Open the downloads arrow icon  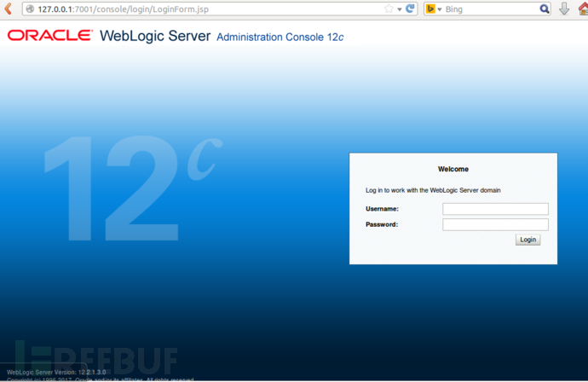[564, 9]
